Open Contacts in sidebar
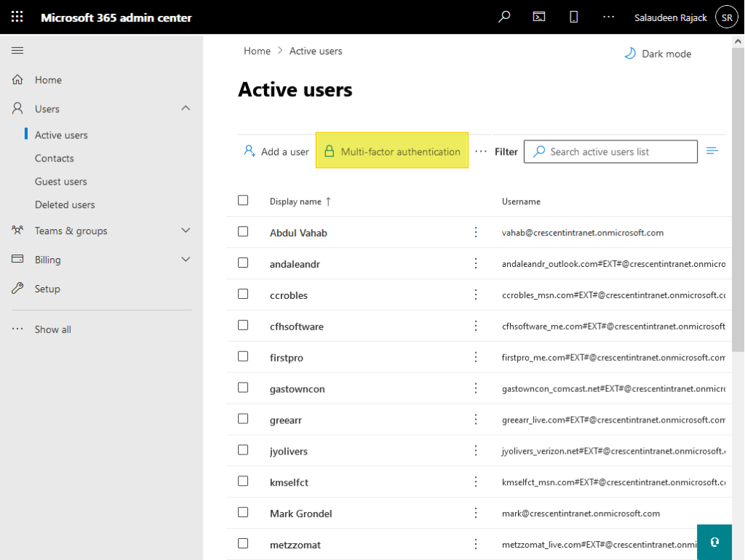The height and width of the screenshot is (560, 745). [54, 158]
